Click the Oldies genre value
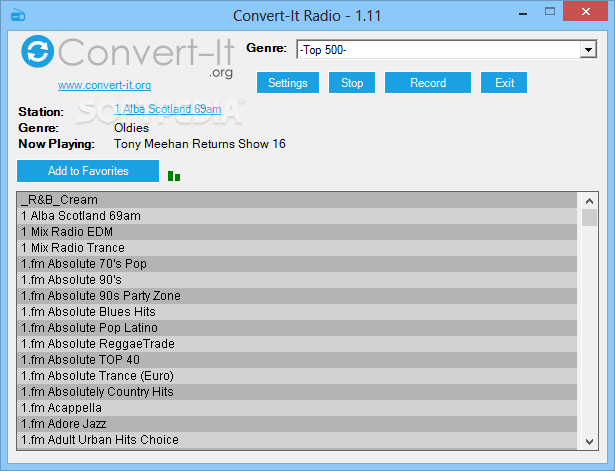Screen dimensions: 615x471 tap(131, 128)
